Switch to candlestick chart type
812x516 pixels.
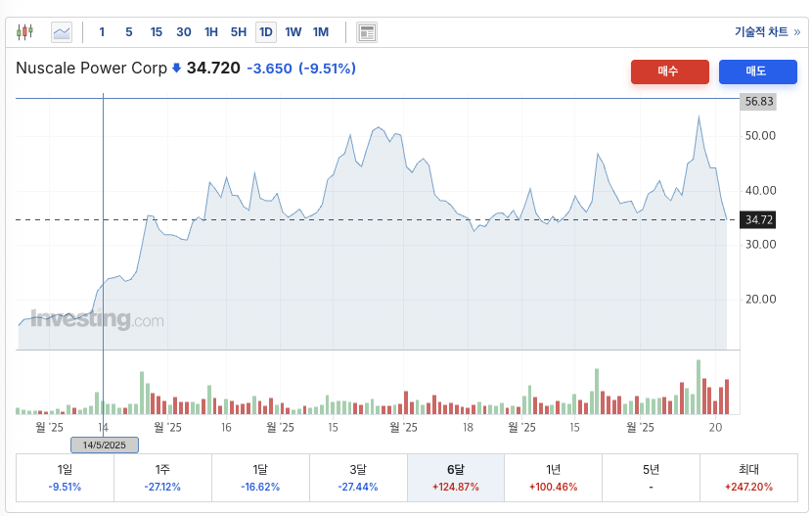tap(25, 32)
